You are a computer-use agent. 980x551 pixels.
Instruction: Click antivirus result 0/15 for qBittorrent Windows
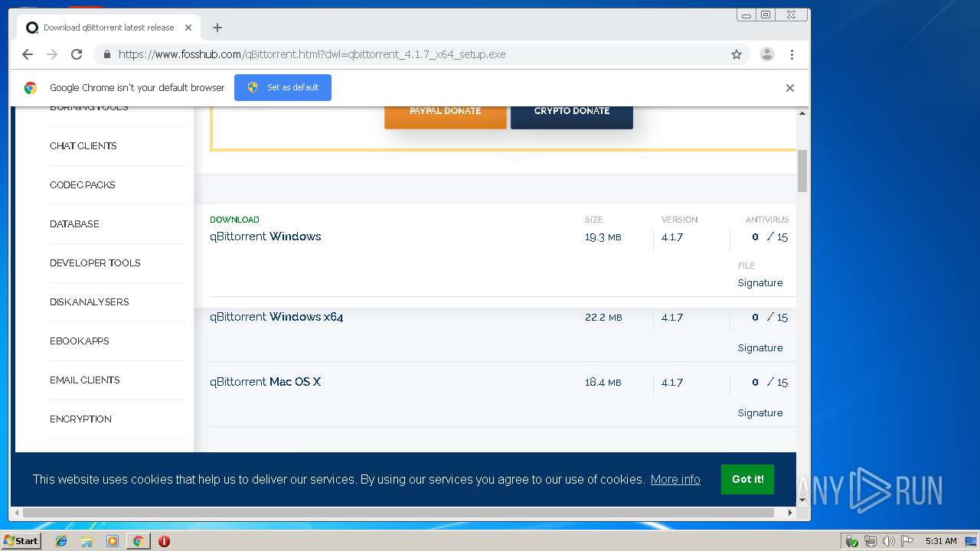769,237
